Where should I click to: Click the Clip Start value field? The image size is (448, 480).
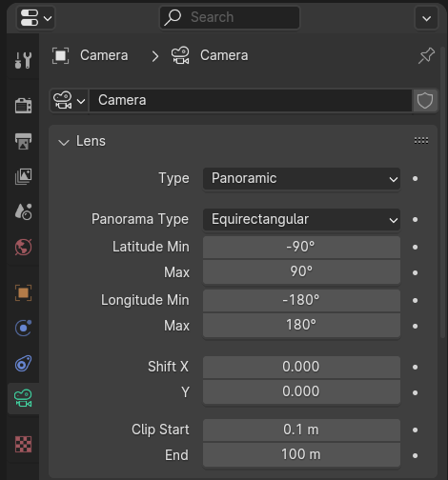click(301, 430)
